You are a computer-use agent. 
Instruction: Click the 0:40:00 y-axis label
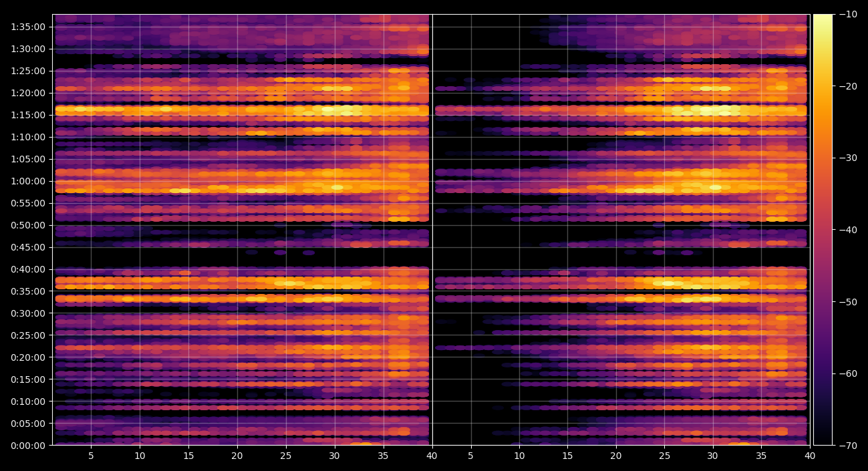point(28,269)
